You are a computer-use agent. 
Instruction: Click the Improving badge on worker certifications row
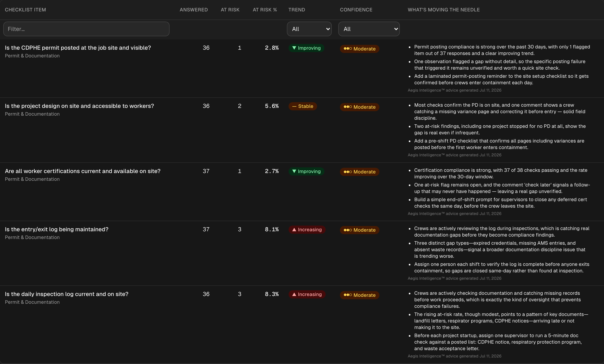click(x=306, y=171)
